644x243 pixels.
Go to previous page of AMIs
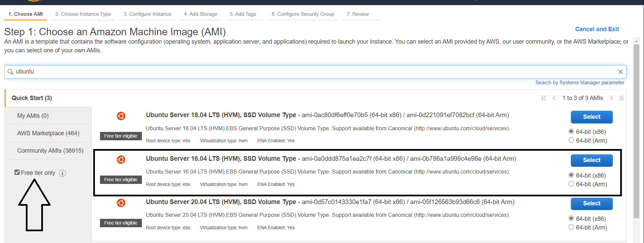554,98
